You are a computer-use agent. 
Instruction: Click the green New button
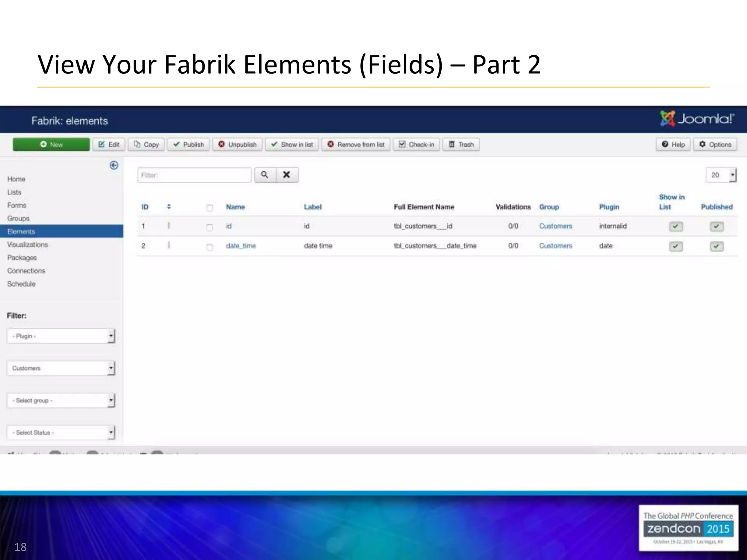pyautogui.click(x=51, y=144)
